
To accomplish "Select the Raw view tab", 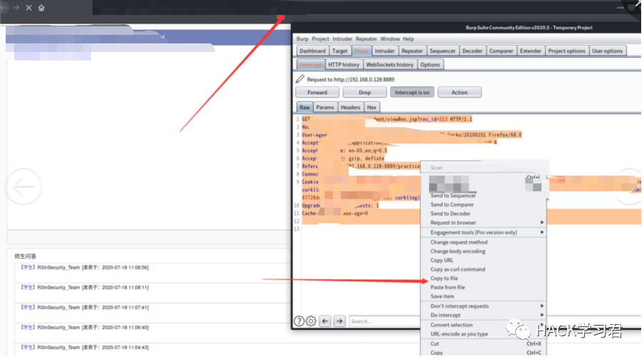I will [x=305, y=107].
